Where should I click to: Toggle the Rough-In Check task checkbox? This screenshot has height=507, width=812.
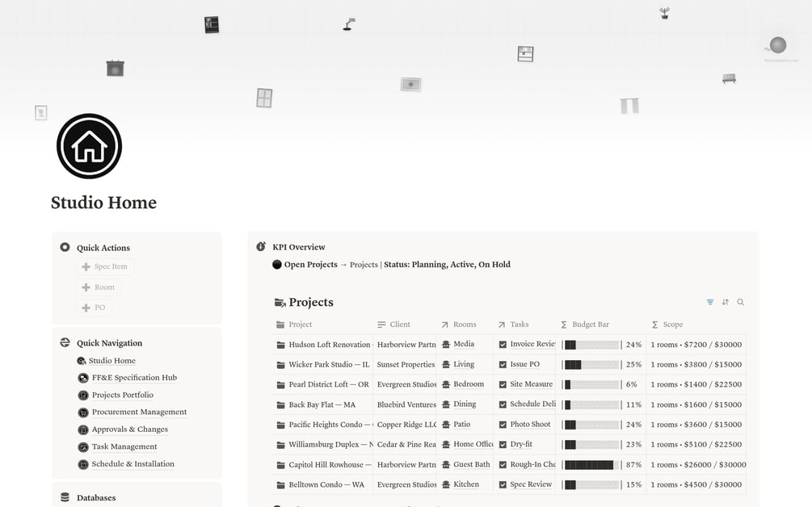click(x=503, y=464)
